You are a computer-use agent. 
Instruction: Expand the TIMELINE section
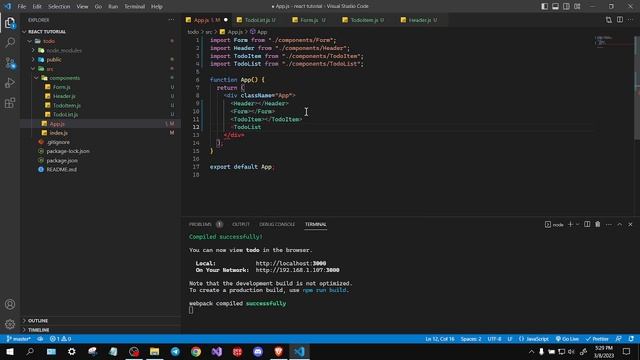[24, 330]
